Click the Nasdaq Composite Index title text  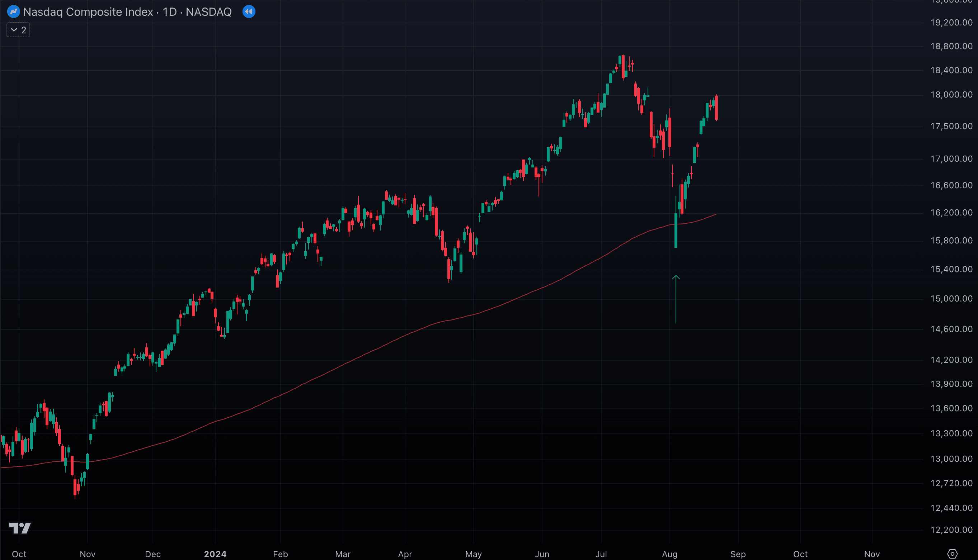point(88,12)
